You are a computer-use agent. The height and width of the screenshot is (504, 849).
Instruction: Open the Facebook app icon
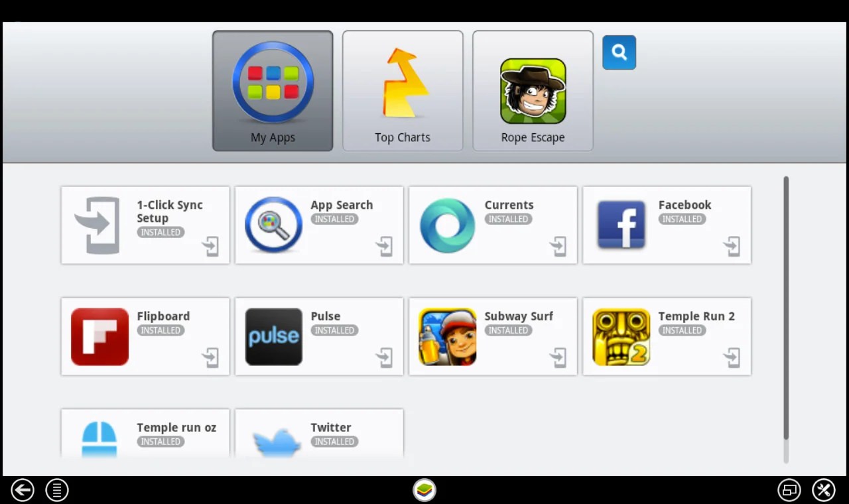point(621,225)
